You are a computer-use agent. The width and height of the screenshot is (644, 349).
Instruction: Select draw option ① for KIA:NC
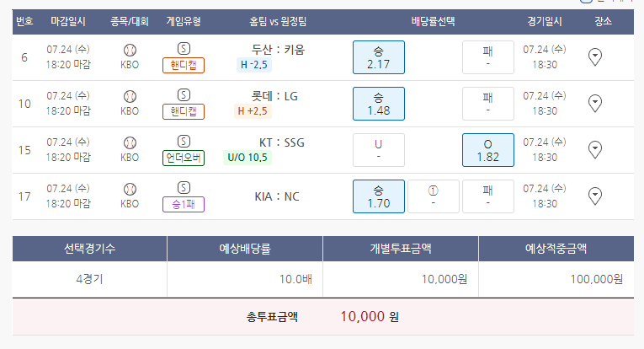(x=433, y=196)
